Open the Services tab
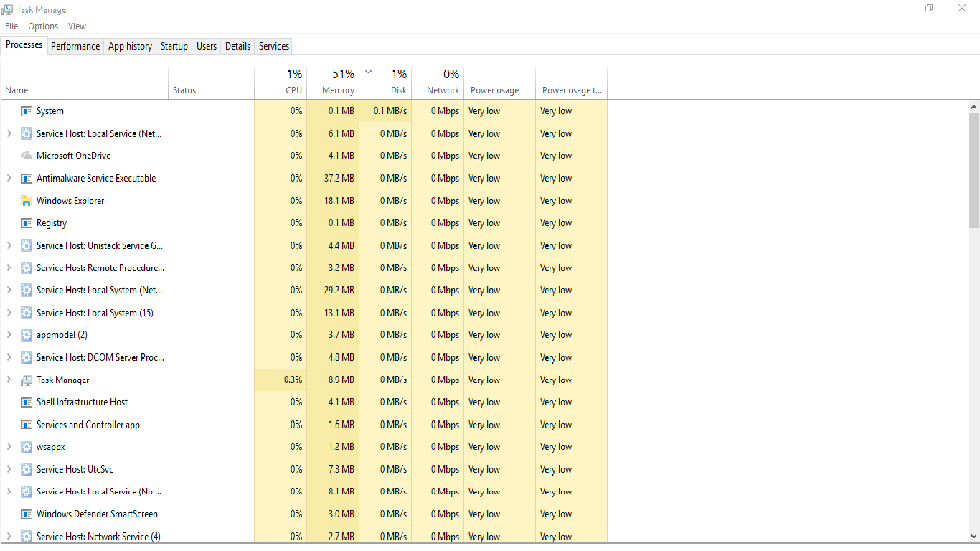 pyautogui.click(x=274, y=46)
